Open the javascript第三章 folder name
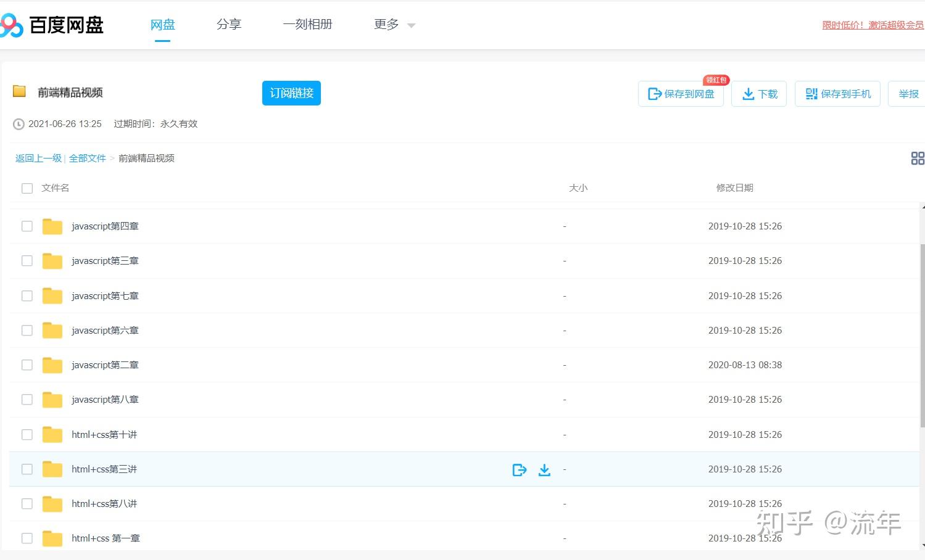925x560 pixels. (105, 261)
